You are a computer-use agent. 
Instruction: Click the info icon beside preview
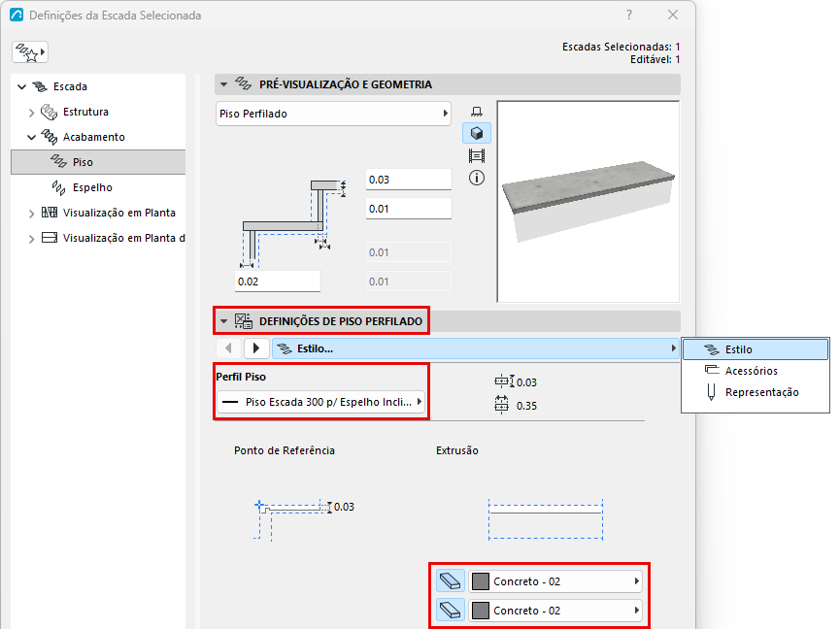pos(476,178)
